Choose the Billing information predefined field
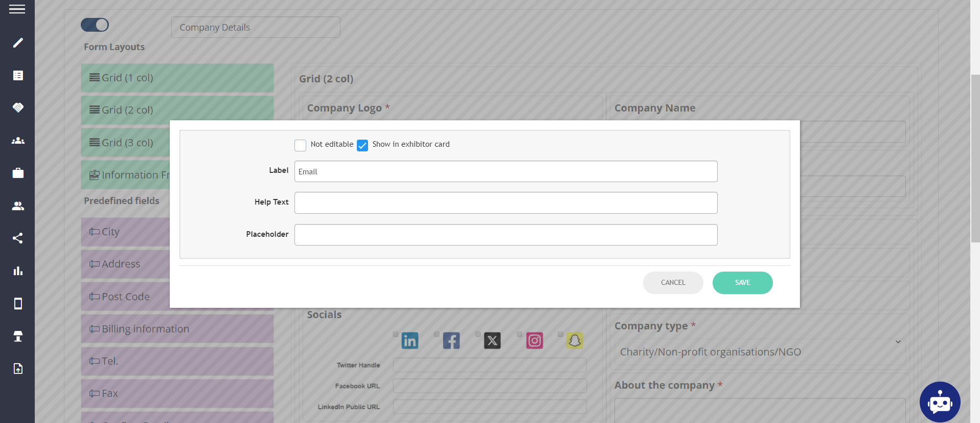The width and height of the screenshot is (980, 423). click(177, 329)
